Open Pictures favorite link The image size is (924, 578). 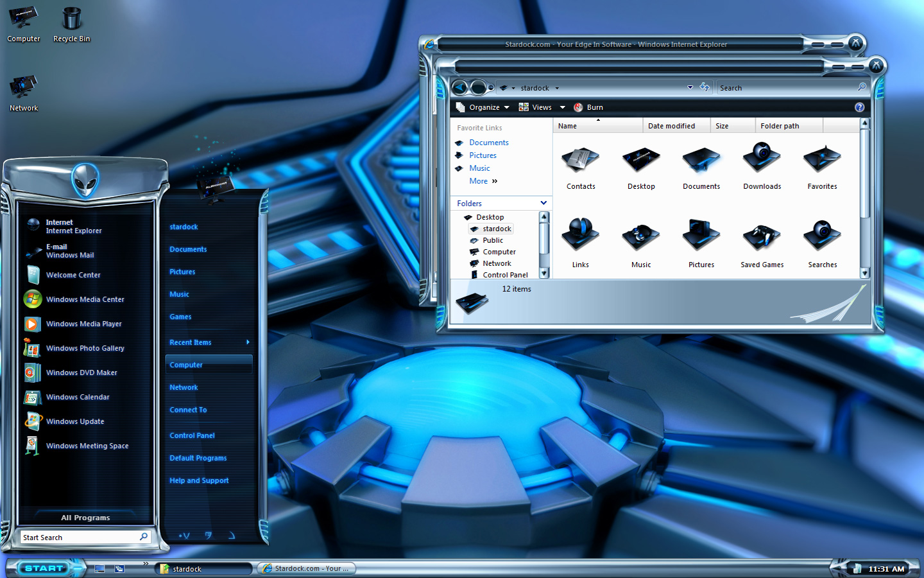tap(483, 155)
